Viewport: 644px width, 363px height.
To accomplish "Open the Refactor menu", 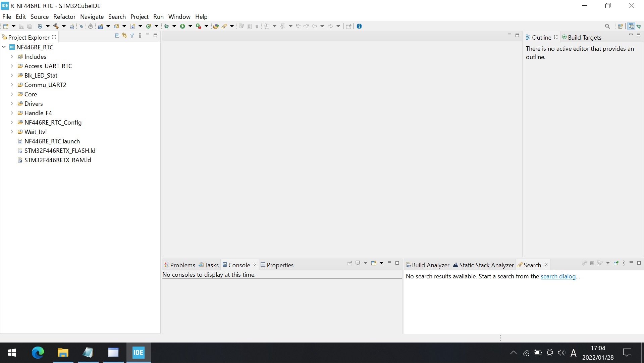I will 64,16.
